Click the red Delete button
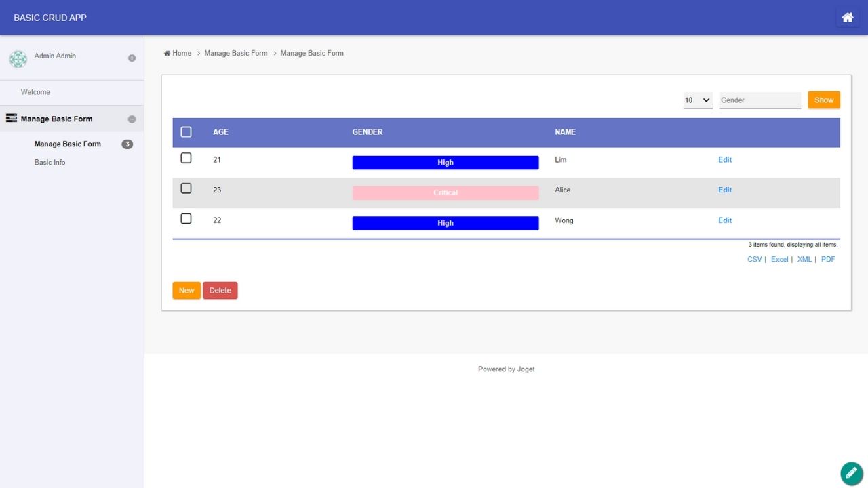The height and width of the screenshot is (488, 868). tap(220, 291)
